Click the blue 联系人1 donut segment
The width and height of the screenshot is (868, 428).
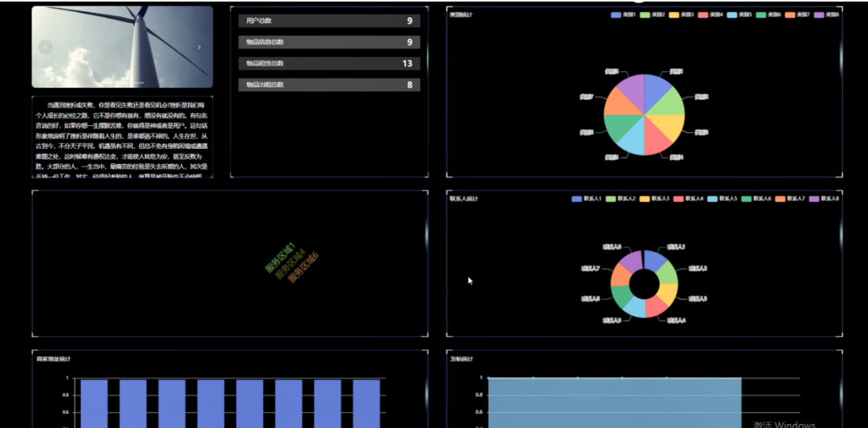point(653,261)
